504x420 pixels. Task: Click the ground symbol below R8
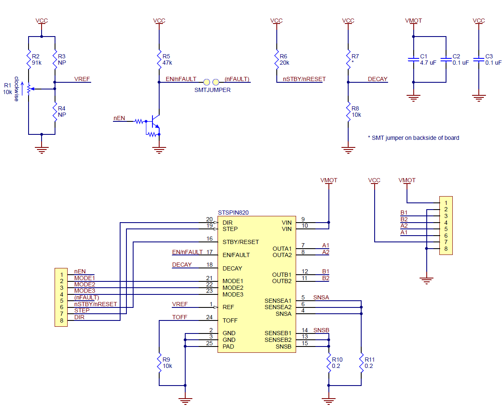pos(348,149)
